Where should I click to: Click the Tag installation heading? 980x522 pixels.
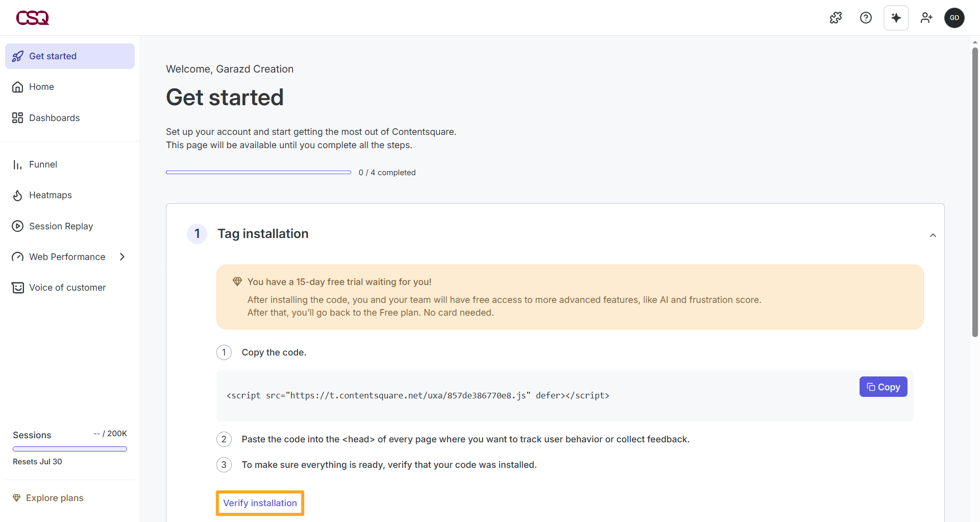(263, 233)
